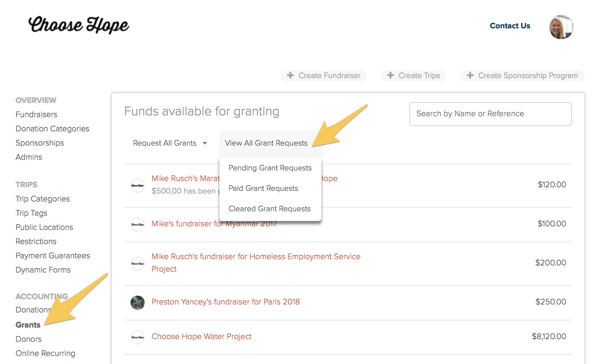Go to Online Recurring
The width and height of the screenshot is (595, 364).
pos(45,353)
